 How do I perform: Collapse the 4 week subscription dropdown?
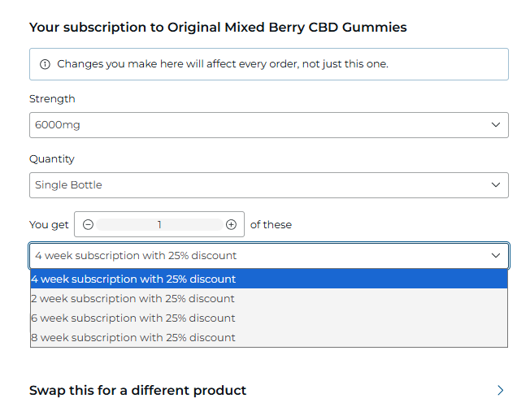click(268, 255)
